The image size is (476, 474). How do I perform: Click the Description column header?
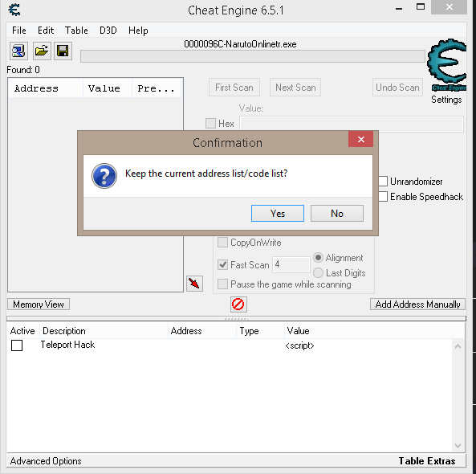tap(104, 330)
